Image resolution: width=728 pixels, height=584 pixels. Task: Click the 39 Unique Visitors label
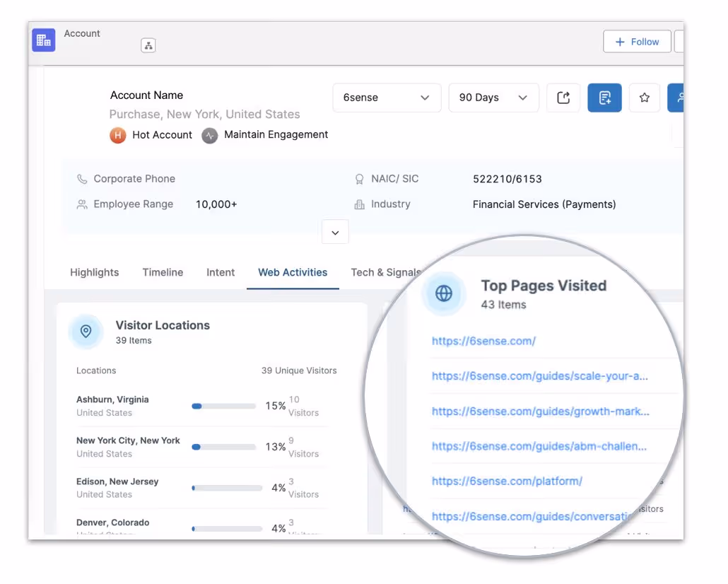click(299, 370)
